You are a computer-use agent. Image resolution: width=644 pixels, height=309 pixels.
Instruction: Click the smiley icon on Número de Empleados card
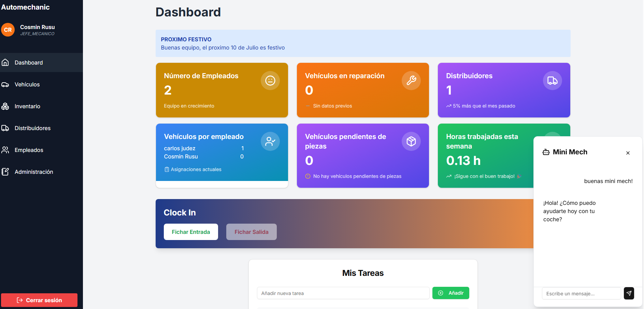coord(270,81)
